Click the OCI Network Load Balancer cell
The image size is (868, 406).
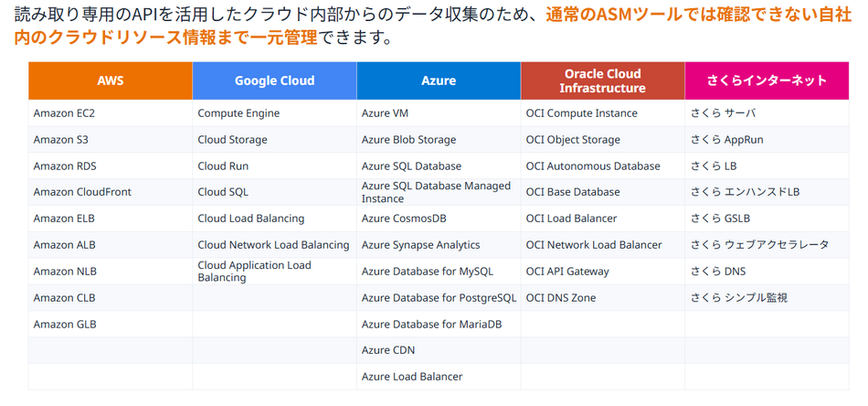point(603,245)
